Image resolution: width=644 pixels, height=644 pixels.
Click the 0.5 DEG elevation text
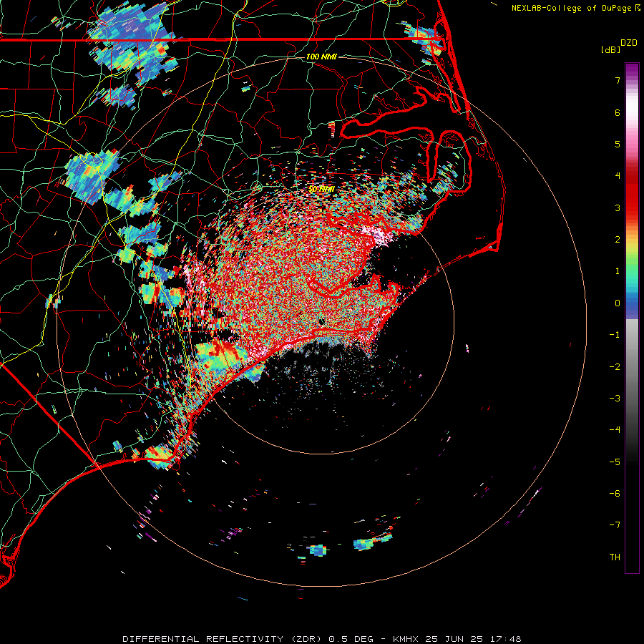tap(351, 639)
